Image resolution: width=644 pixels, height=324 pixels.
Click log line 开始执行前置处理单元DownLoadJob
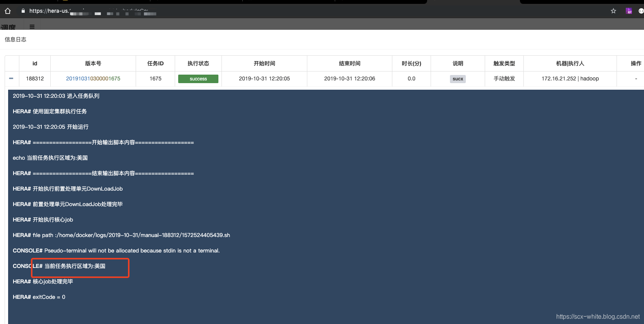pyautogui.click(x=68, y=189)
